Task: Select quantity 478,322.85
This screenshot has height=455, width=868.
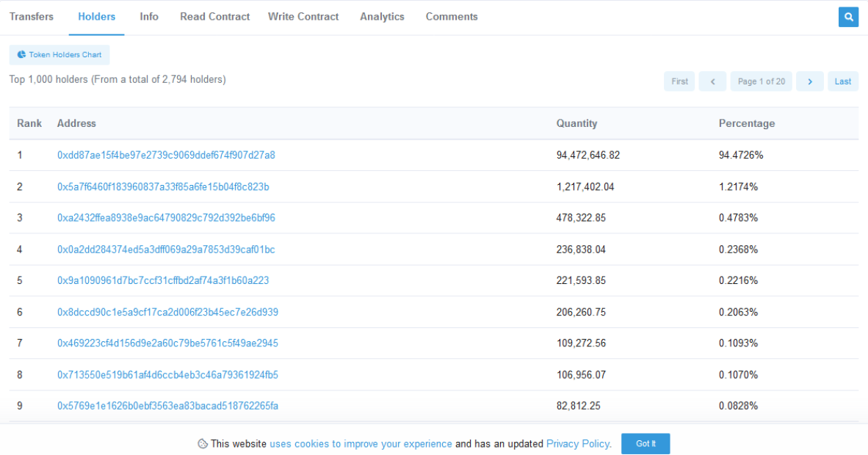Action: coord(581,217)
